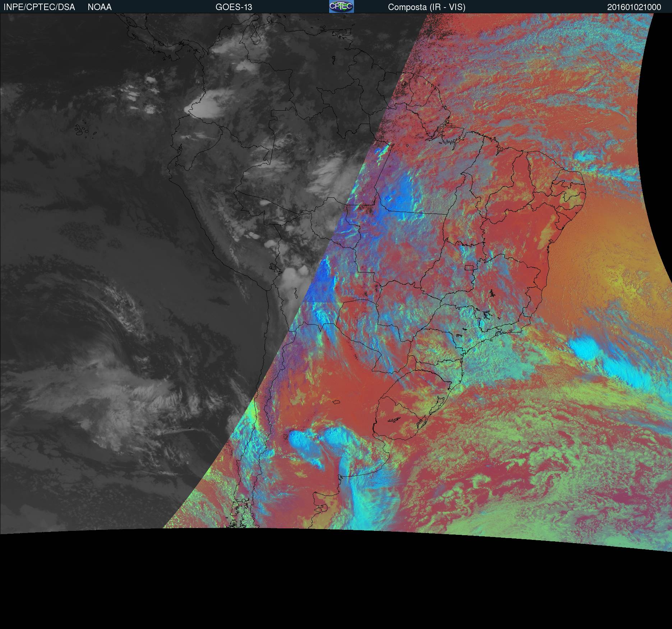Click the timestamp 201601021000

(x=634, y=7)
